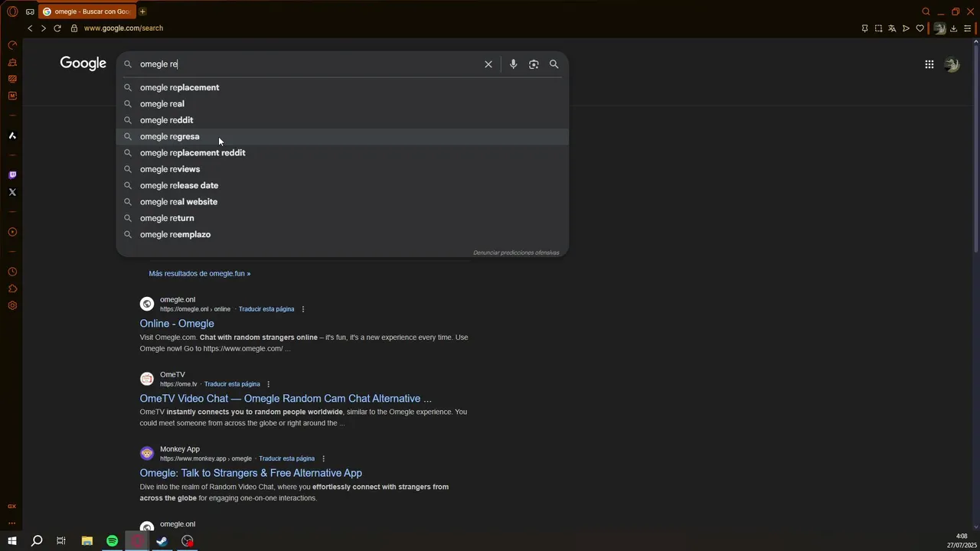
Task: Open Spotify from the taskbar
Action: (x=112, y=541)
